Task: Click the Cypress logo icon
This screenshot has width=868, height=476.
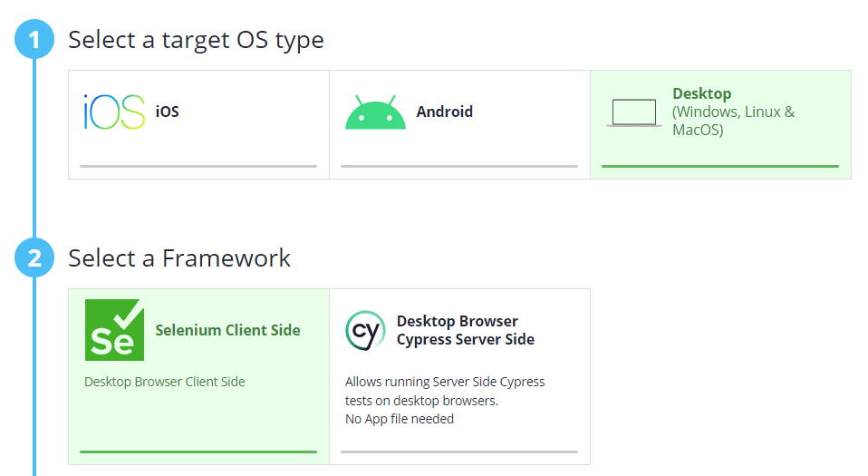Action: point(365,330)
